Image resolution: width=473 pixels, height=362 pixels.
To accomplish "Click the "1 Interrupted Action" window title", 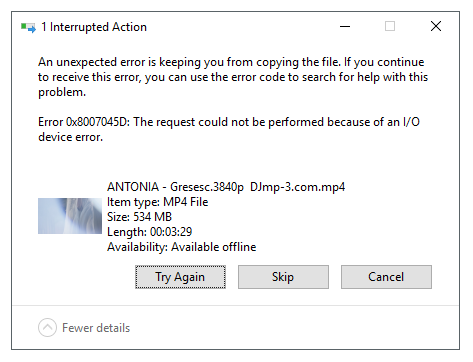I will tap(94, 27).
